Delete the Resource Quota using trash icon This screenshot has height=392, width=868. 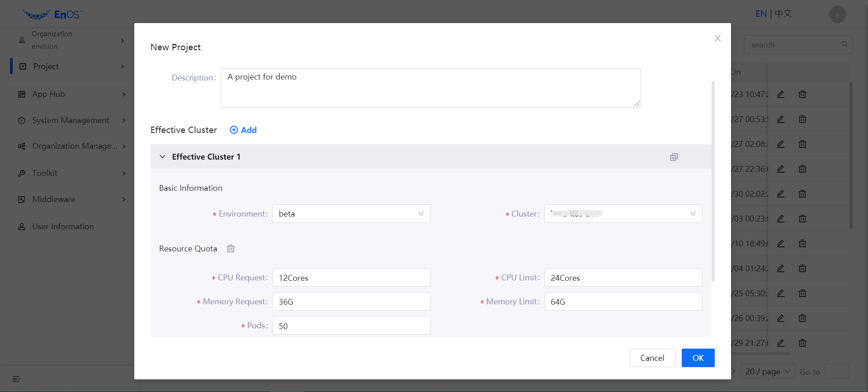[231, 249]
